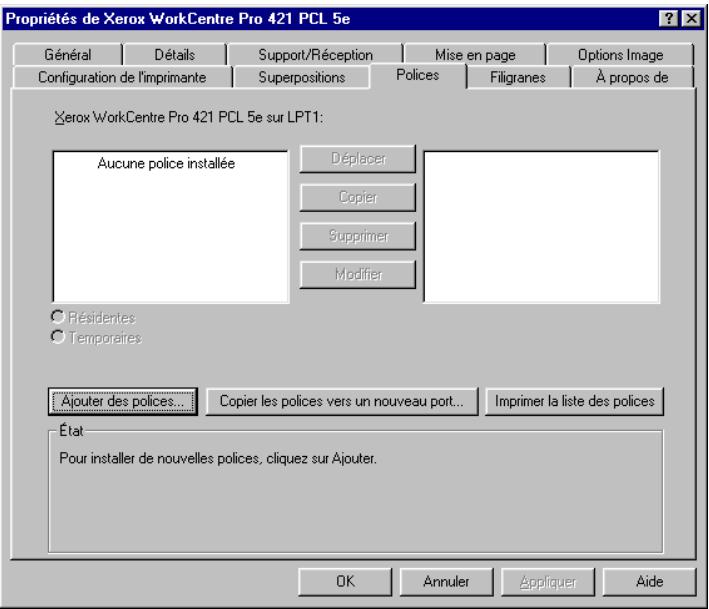Switch to the Détails tab
Viewport: 709px width, 609px height.
coord(175,55)
